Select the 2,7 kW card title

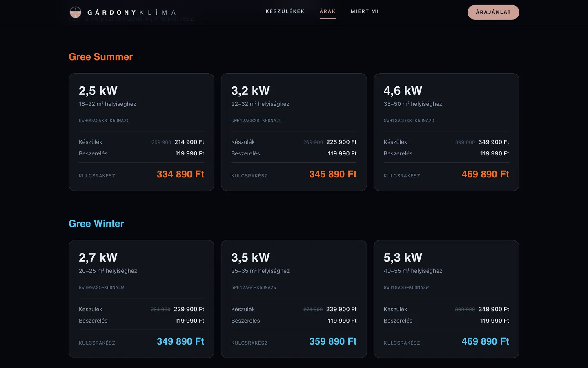point(98,257)
